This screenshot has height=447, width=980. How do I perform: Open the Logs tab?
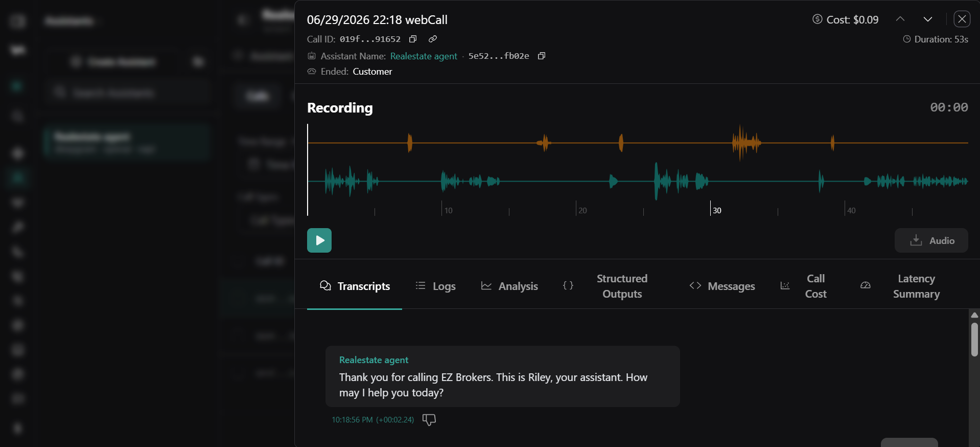click(x=436, y=286)
